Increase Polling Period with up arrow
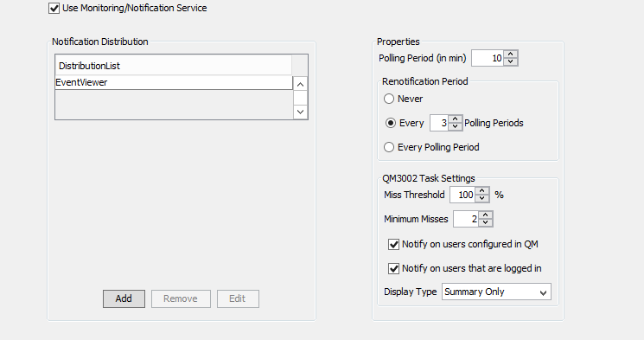The width and height of the screenshot is (644, 340). click(511, 55)
